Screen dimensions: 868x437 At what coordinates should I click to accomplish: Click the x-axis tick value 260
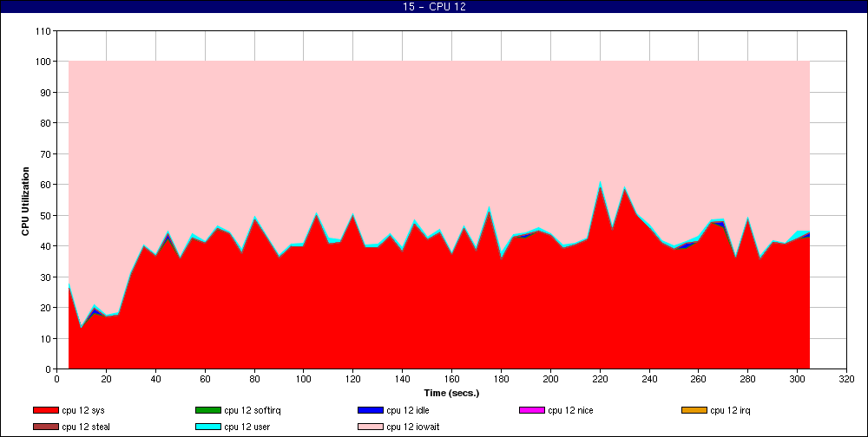(699, 379)
